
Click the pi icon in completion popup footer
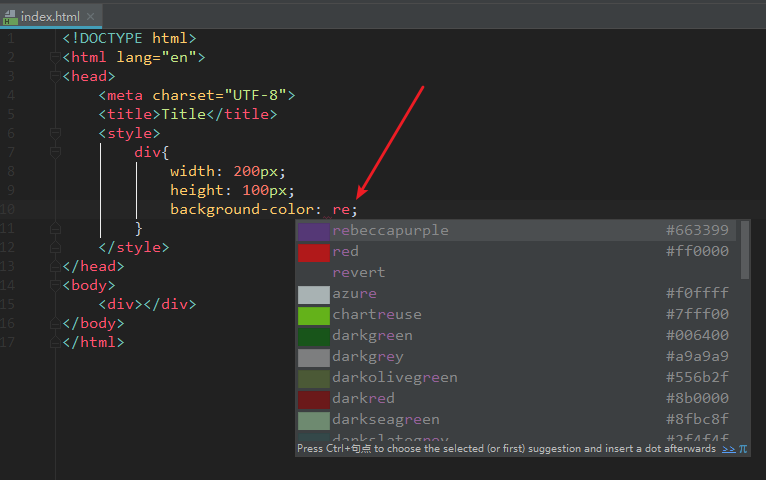coord(743,449)
